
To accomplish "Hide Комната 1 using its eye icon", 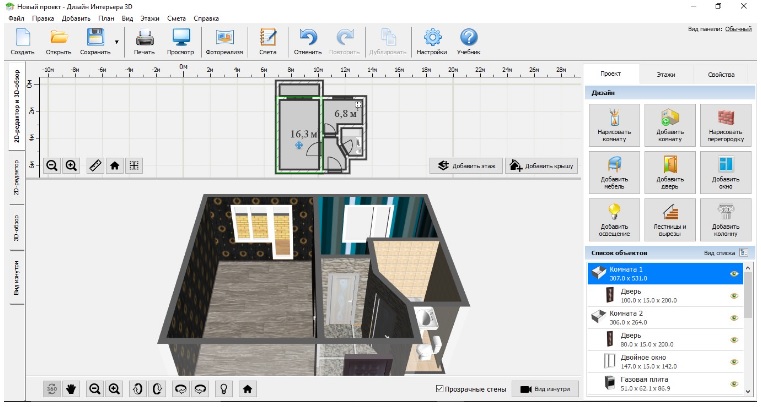I will [x=735, y=273].
